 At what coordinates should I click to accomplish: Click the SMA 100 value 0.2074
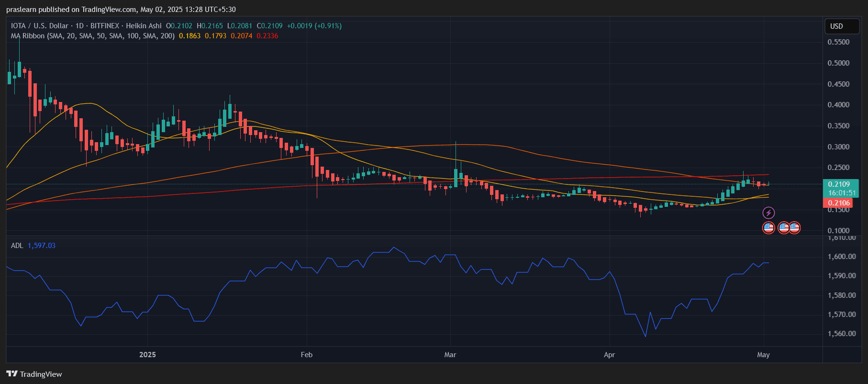pyautogui.click(x=241, y=36)
